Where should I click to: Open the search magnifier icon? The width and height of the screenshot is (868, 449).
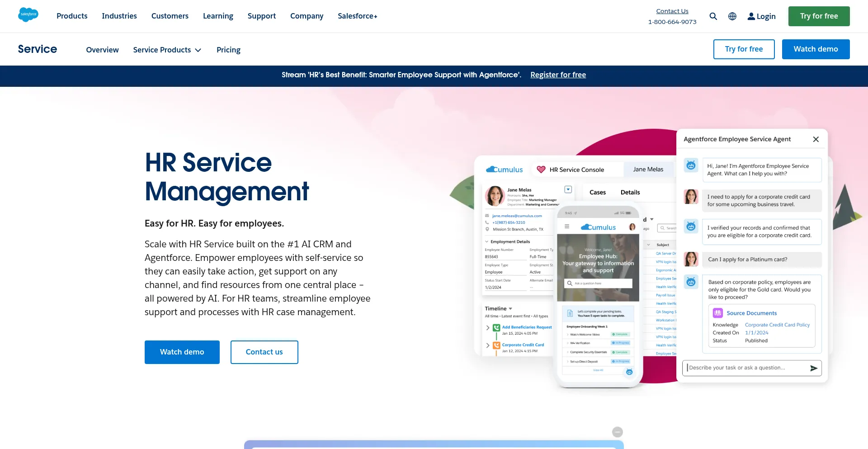click(713, 16)
